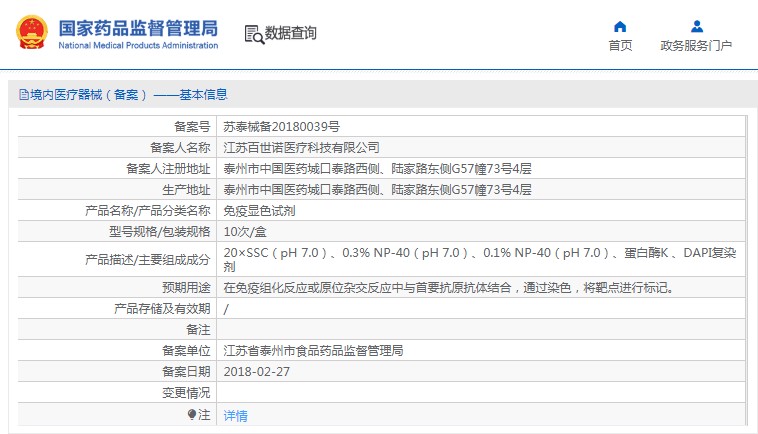Click the 备案人名称 row label
The height and width of the screenshot is (434, 758).
180,147
